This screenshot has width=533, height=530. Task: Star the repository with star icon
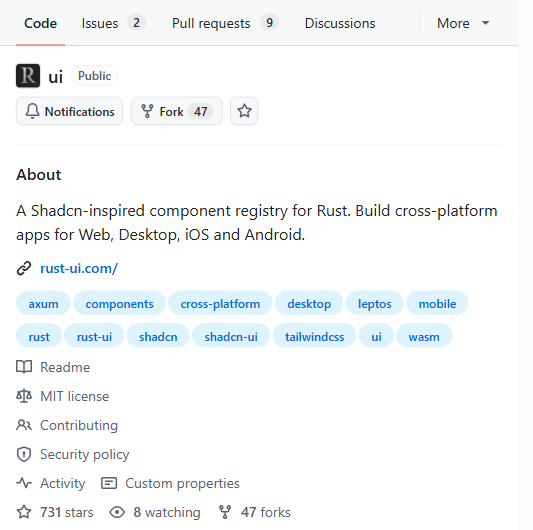[x=244, y=111]
